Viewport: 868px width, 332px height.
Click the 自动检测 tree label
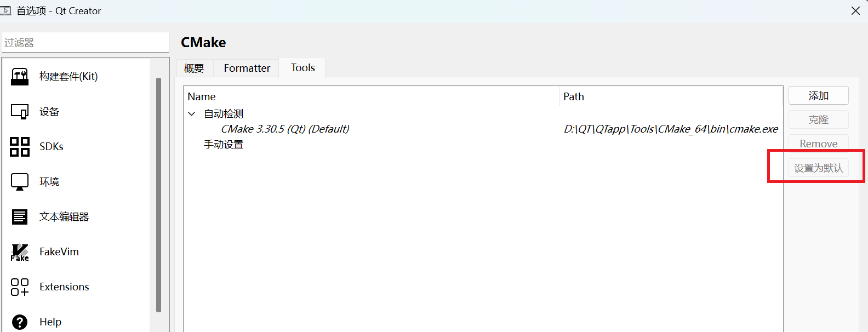click(x=224, y=114)
